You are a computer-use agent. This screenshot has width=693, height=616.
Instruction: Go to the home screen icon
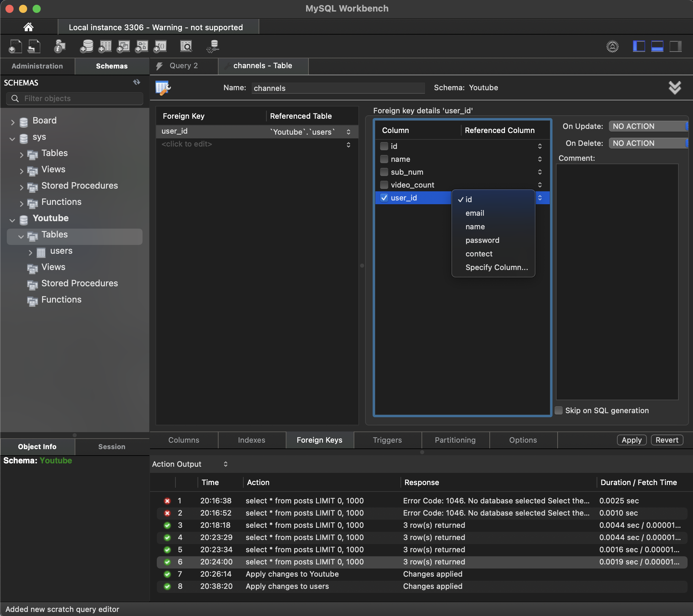point(29,27)
